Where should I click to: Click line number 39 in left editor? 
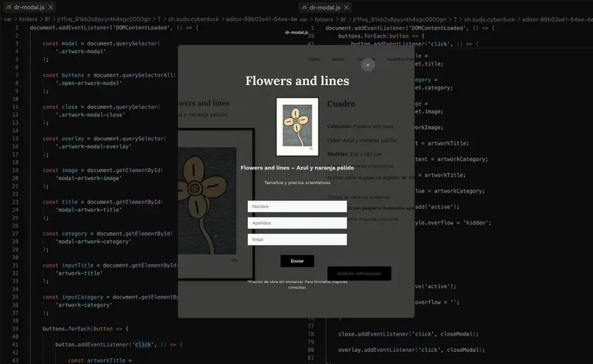[15, 329]
